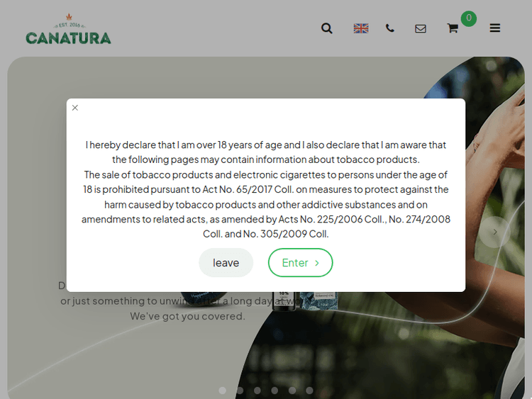Close the age verification dialog with X

click(x=75, y=108)
